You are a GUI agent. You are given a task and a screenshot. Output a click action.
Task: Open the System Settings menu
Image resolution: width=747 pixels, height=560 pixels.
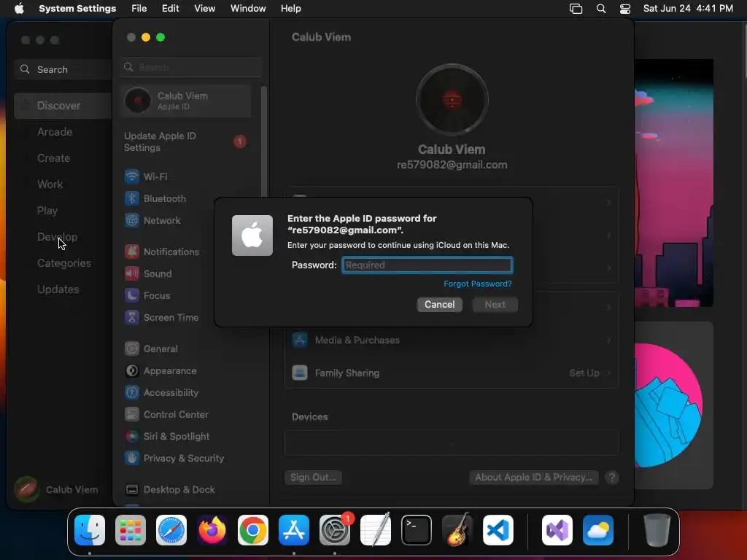coord(77,9)
